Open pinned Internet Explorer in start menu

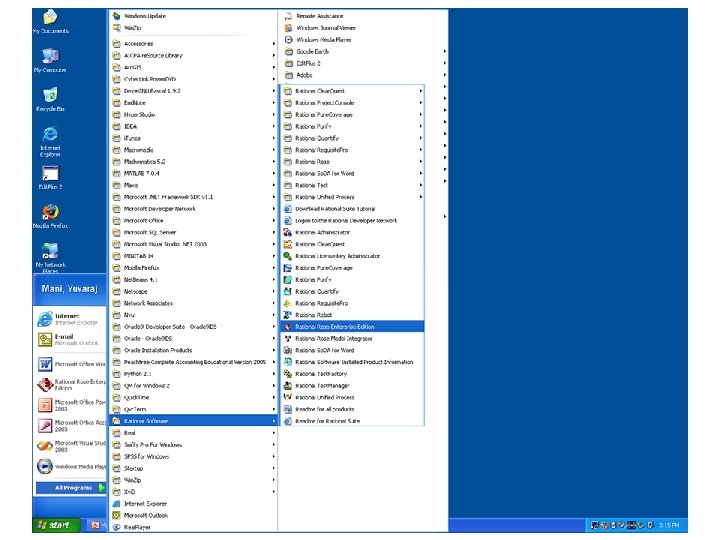click(70, 319)
